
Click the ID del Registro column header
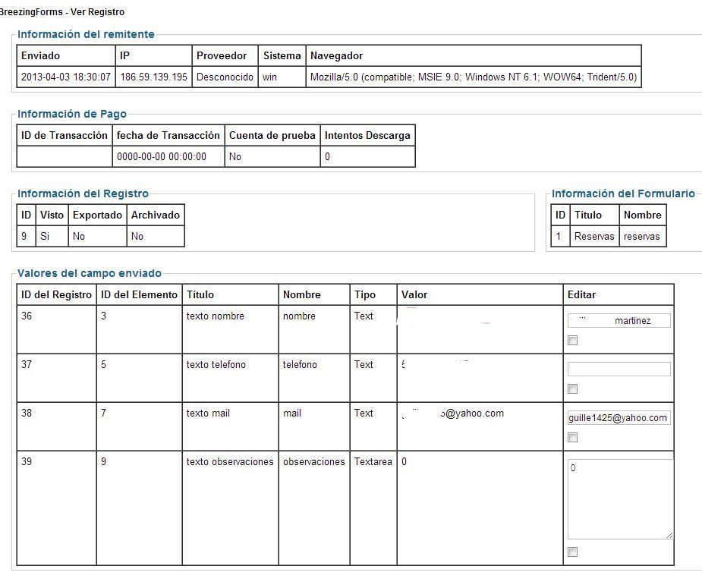(x=56, y=294)
